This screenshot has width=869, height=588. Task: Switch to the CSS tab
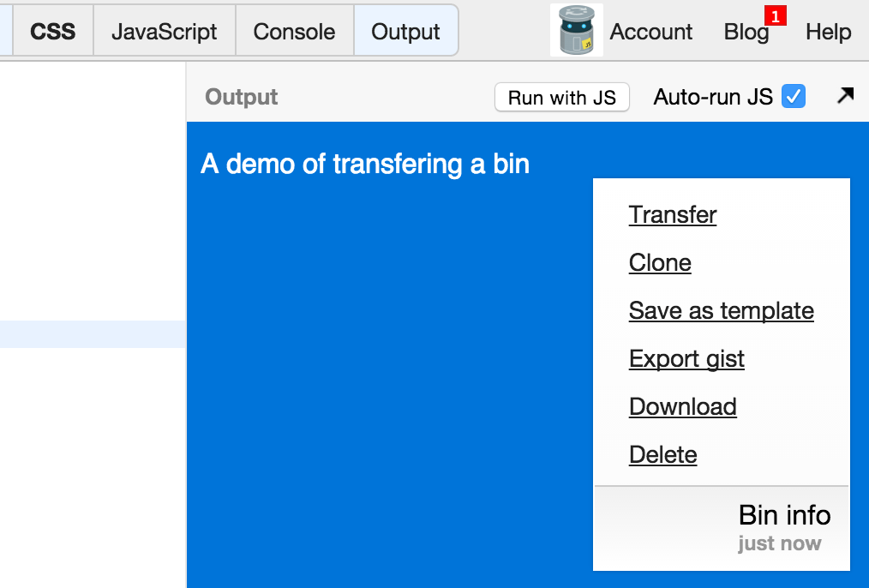52,30
